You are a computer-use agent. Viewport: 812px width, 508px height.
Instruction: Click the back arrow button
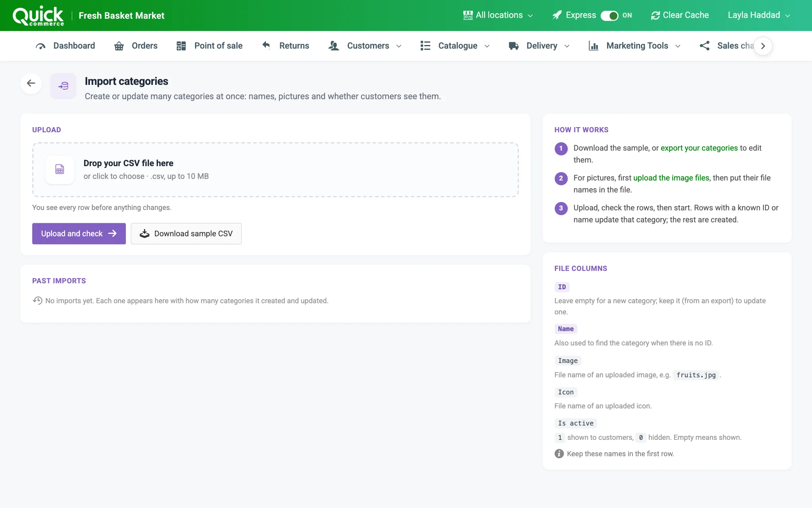[31, 83]
